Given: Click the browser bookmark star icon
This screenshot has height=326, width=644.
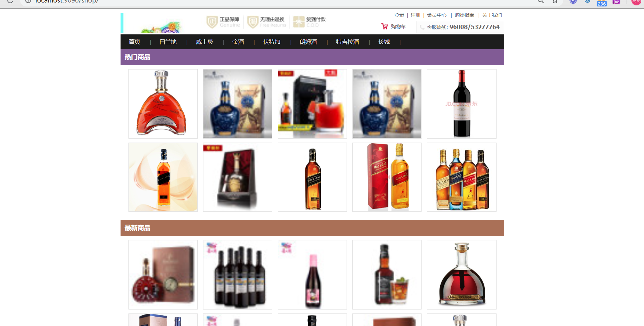Looking at the screenshot, I should [x=555, y=1].
